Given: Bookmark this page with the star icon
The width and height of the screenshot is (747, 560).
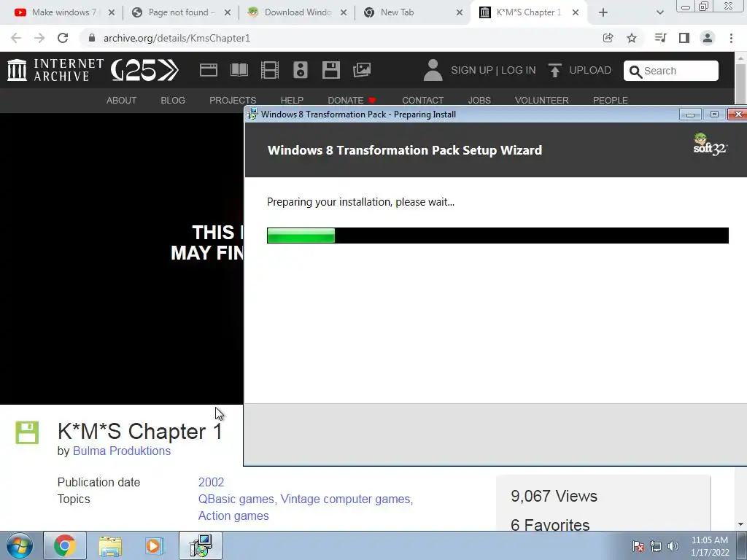Looking at the screenshot, I should (x=632, y=38).
